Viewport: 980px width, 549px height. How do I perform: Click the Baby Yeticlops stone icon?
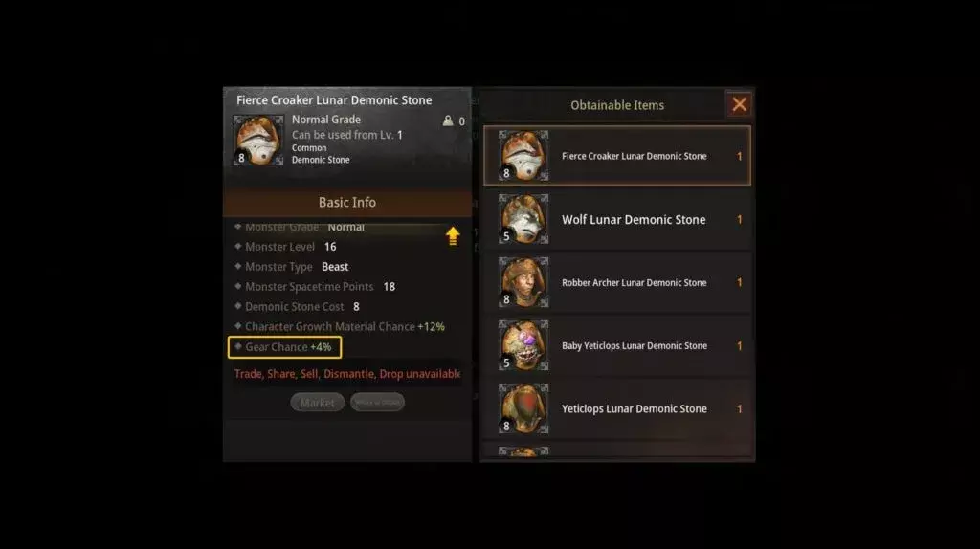pos(523,345)
